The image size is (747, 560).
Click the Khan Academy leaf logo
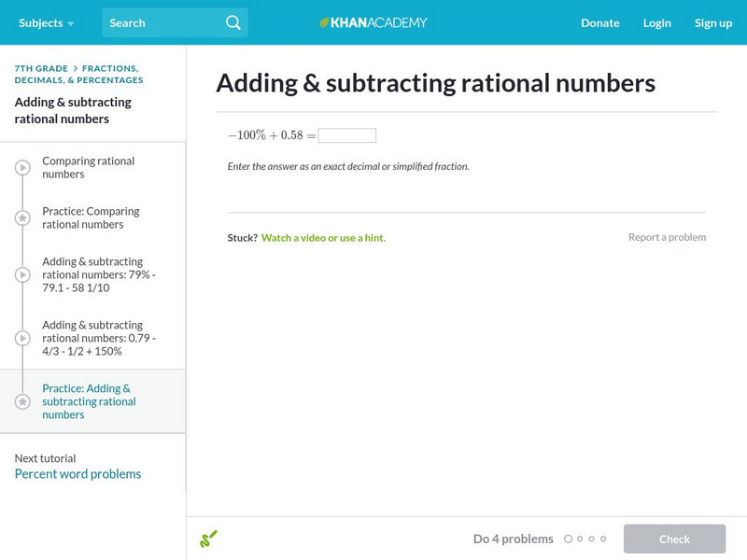click(324, 22)
